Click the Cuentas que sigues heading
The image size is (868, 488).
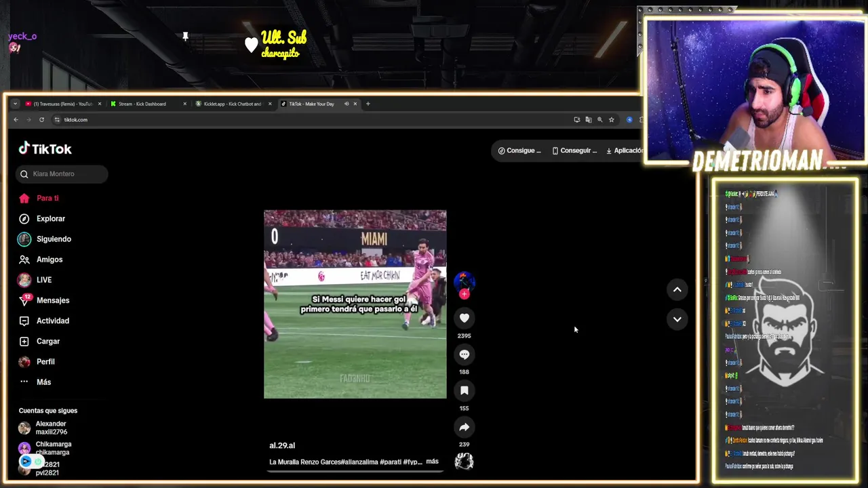(x=48, y=411)
